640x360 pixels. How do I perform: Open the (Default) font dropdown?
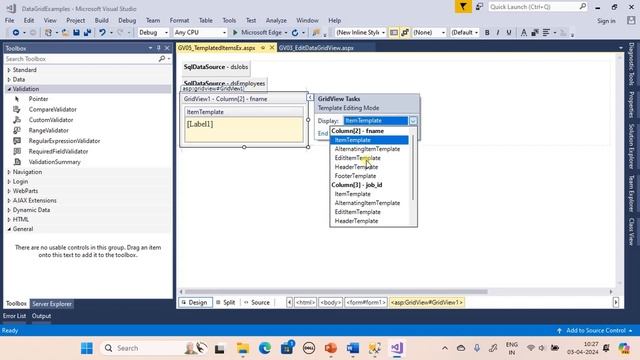tap(464, 32)
